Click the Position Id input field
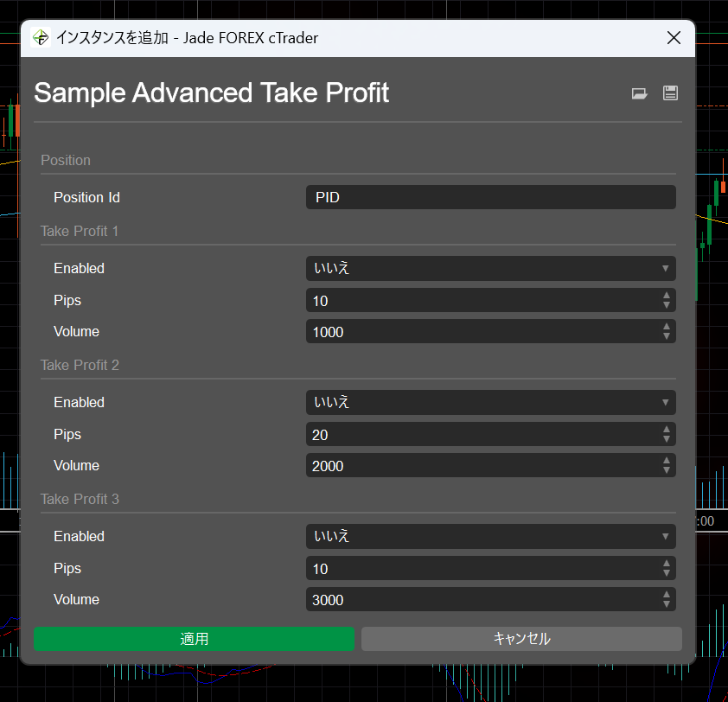 pos(490,197)
